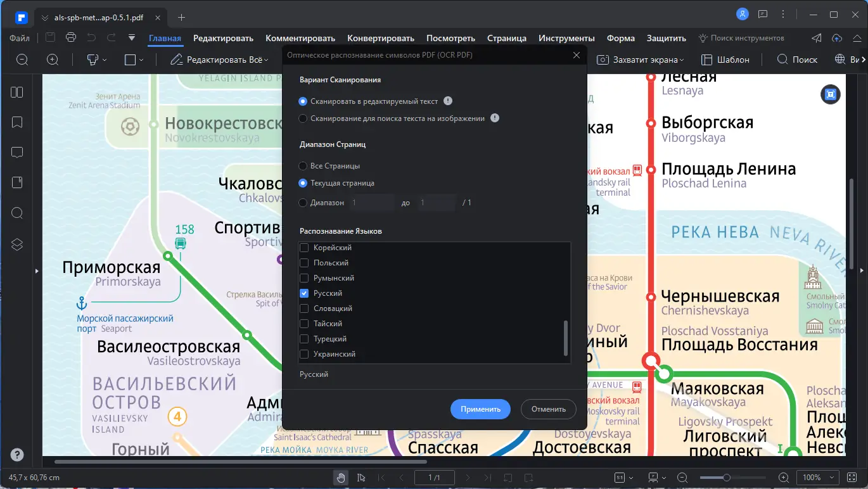This screenshot has width=868, height=489.
Task: Click the Share (paper plane) icon in toolbar
Action: (816, 37)
